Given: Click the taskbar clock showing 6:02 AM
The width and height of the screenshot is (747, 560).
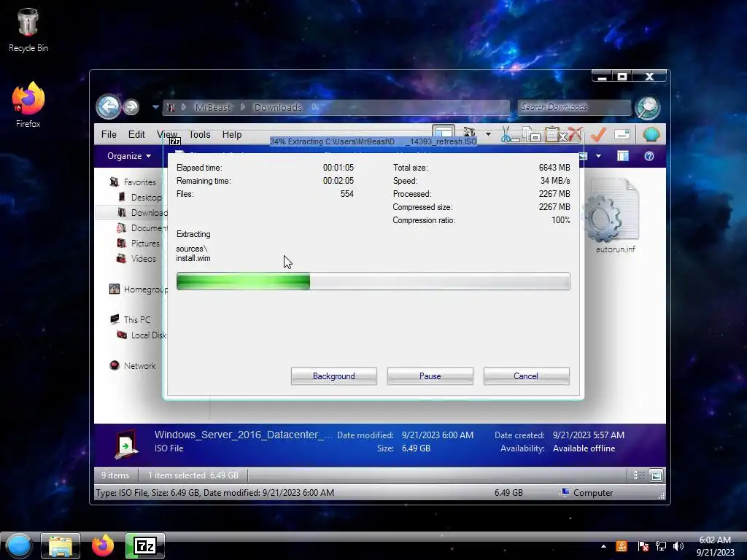Looking at the screenshot, I should click(x=715, y=546).
